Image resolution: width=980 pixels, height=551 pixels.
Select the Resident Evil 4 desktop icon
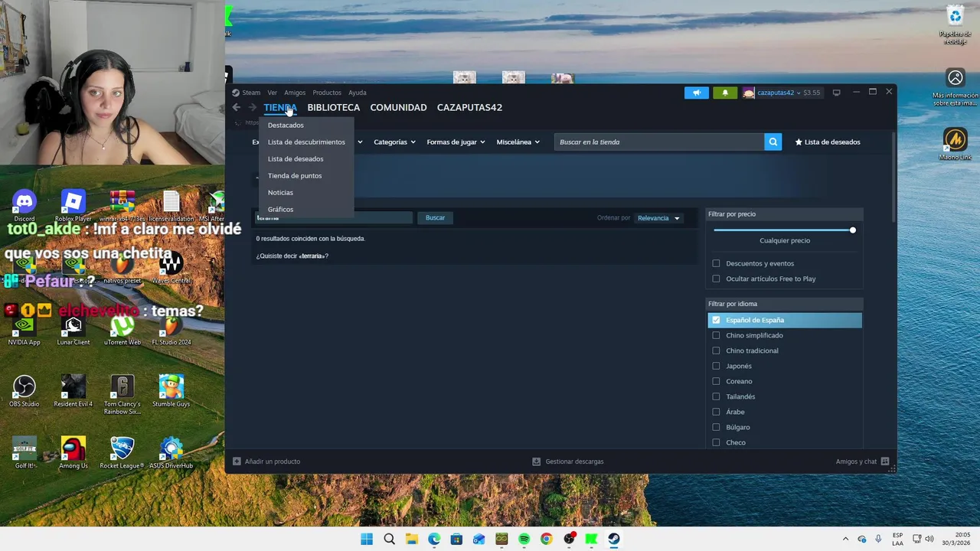[73, 391]
